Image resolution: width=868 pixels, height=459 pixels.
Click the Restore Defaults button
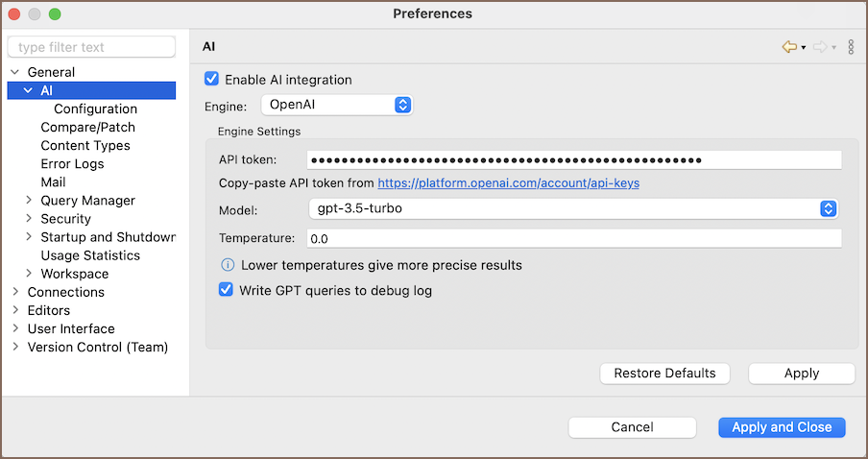[664, 374]
